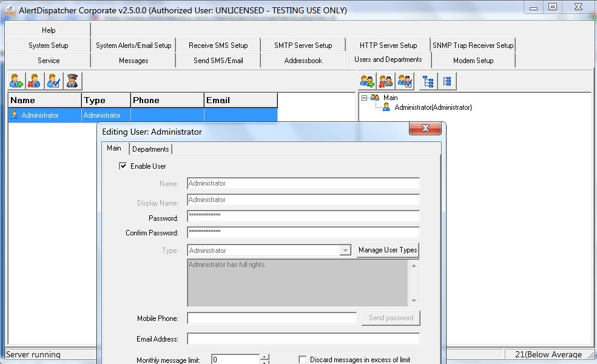The width and height of the screenshot is (597, 364).
Task: Click the Manage User Types button
Action: coord(388,250)
